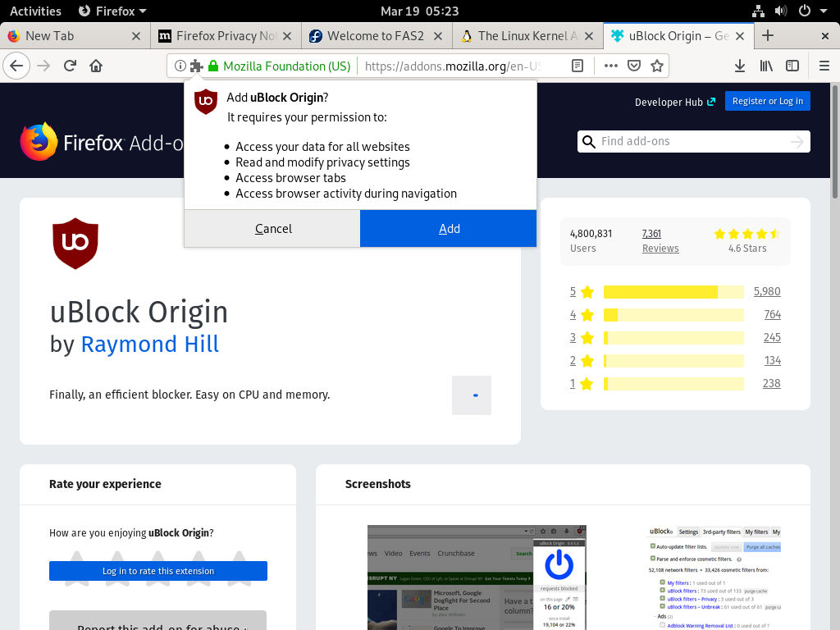Open a new tab with plus button
The image size is (840, 630).
tap(768, 36)
